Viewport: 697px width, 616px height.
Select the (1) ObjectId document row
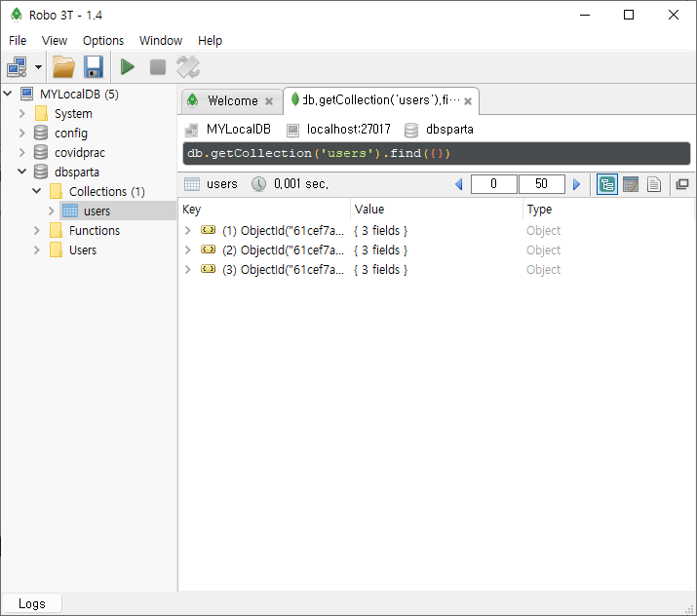pyautogui.click(x=436, y=231)
